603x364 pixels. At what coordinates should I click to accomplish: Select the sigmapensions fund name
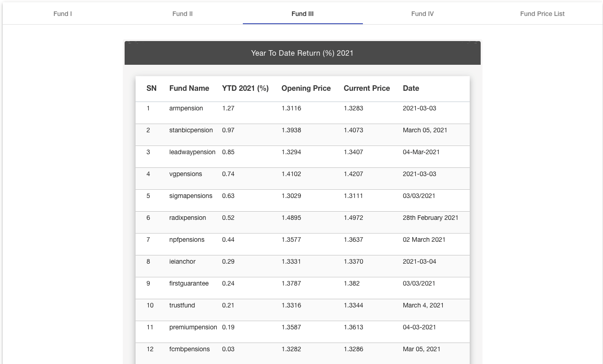[191, 196]
